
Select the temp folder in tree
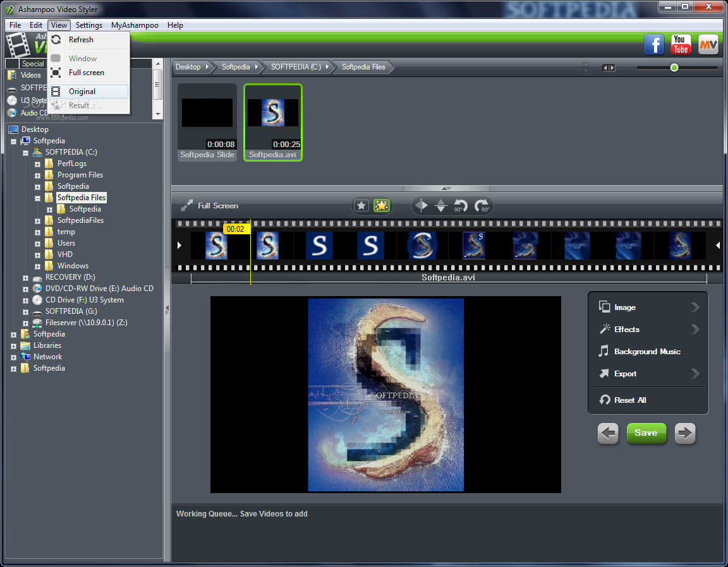pos(66,232)
